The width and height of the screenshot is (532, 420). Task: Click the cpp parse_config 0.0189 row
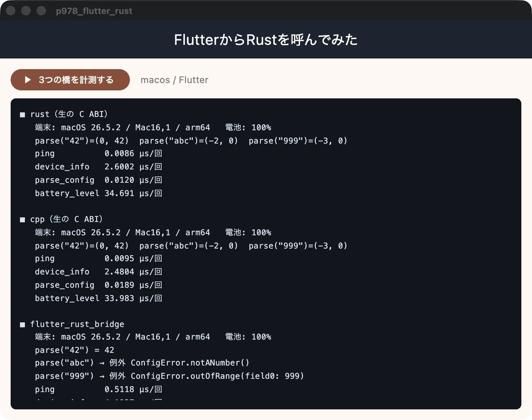coord(98,285)
